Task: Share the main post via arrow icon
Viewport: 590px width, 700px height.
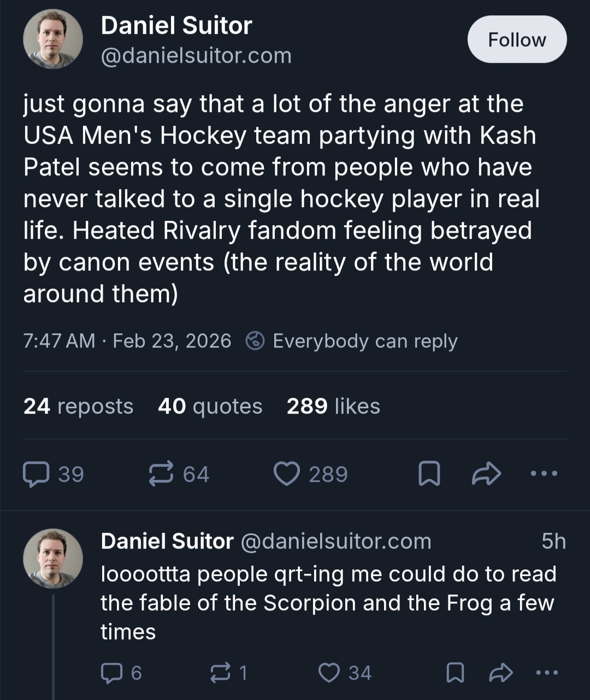Action: pyautogui.click(x=486, y=474)
